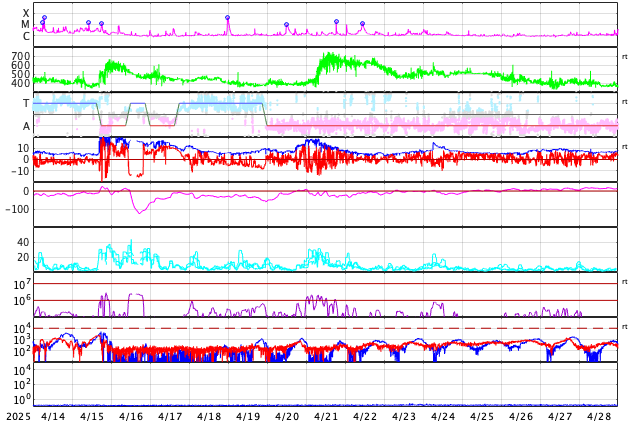Click the 10^7 electron flux label
The height and width of the screenshot is (424, 634).
22,284
